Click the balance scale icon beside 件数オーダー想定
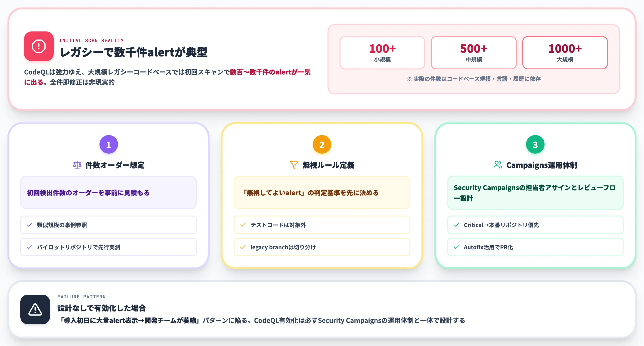The height and width of the screenshot is (346, 644). (77, 165)
